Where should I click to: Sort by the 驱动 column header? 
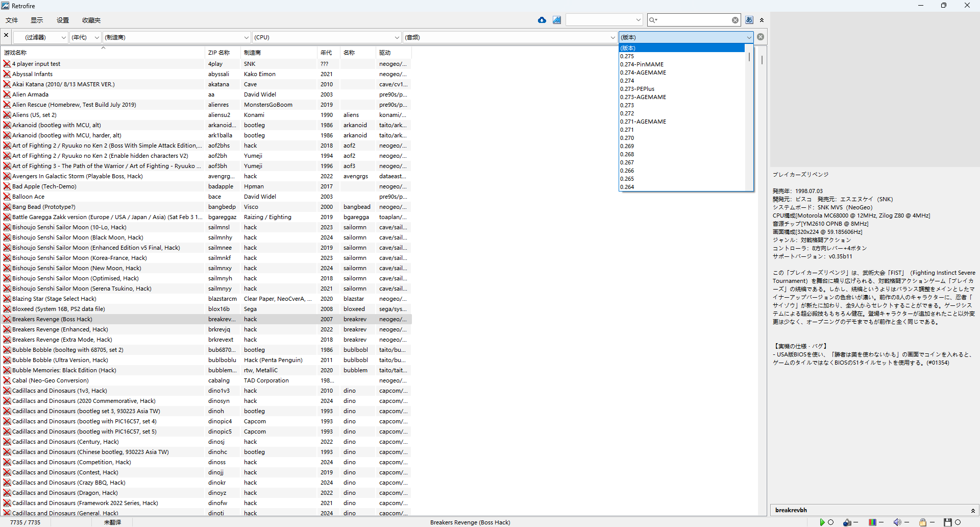coord(394,53)
